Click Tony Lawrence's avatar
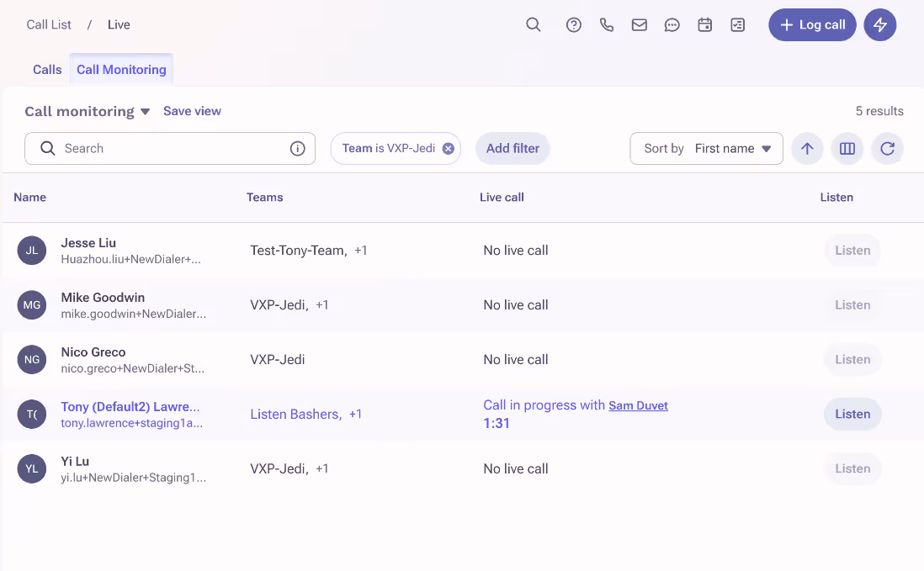 pos(32,415)
